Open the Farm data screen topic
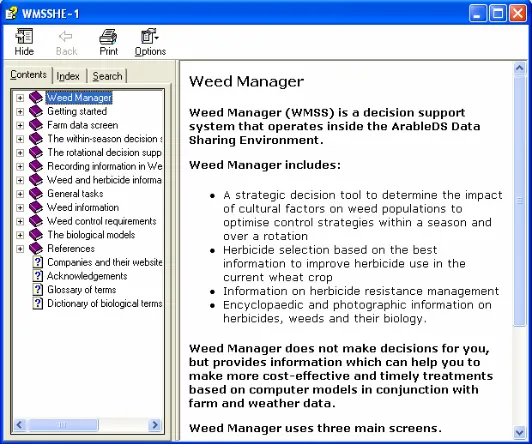 (x=82, y=125)
